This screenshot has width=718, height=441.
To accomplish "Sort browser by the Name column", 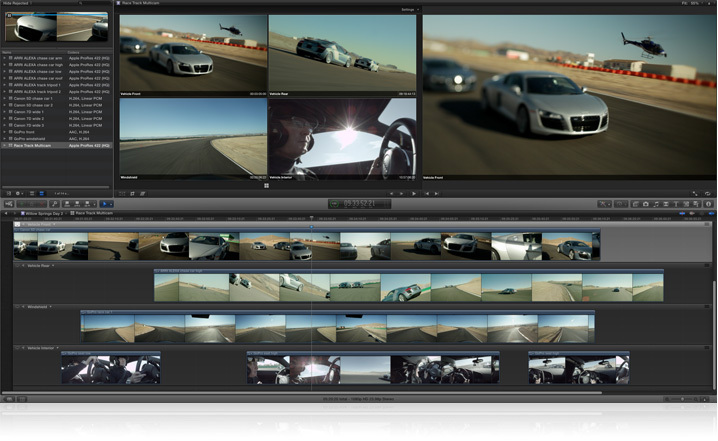I will coord(34,52).
